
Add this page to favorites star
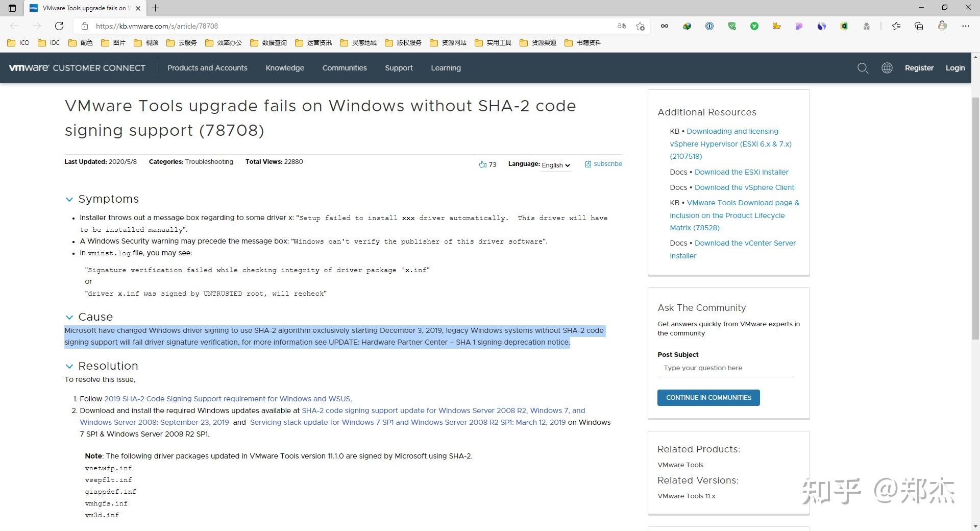tap(640, 26)
